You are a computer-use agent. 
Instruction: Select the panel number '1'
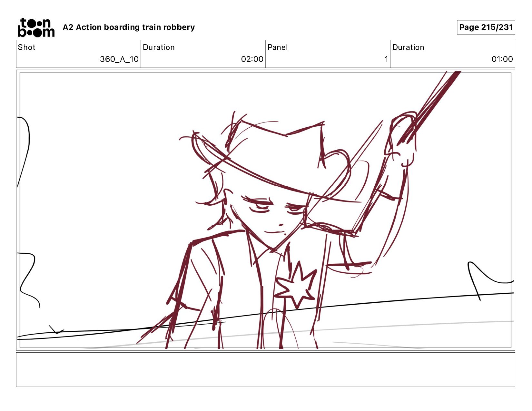[x=386, y=59]
